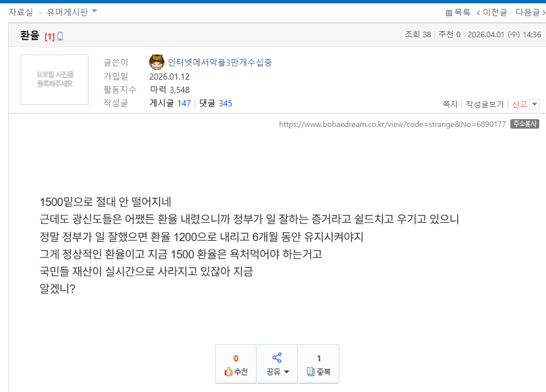Click the mobile phone icon next to the title
Image resolution: width=546 pixels, height=392 pixels.
tap(60, 37)
